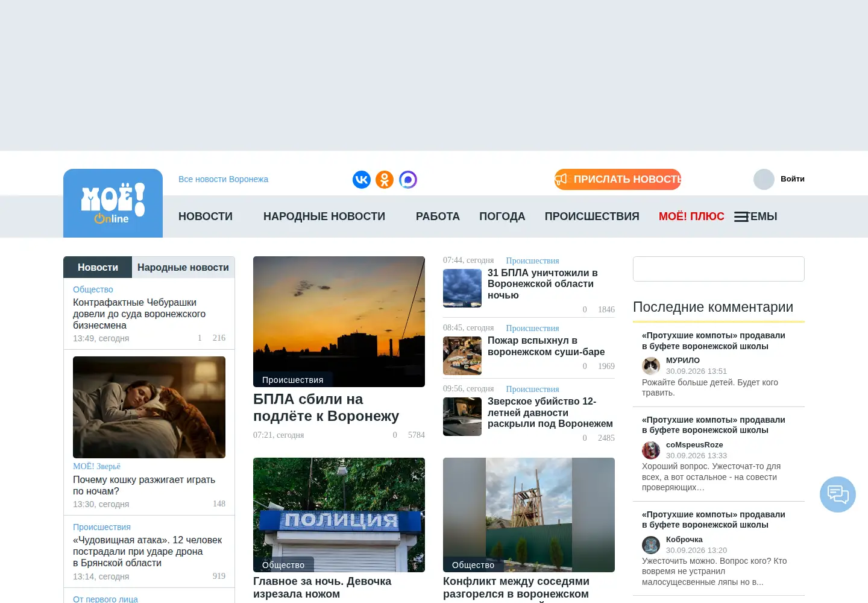This screenshot has width=868, height=603.
Task: Open comment 'Хороший вопрос. Ужесточат-то'
Action: (711, 477)
